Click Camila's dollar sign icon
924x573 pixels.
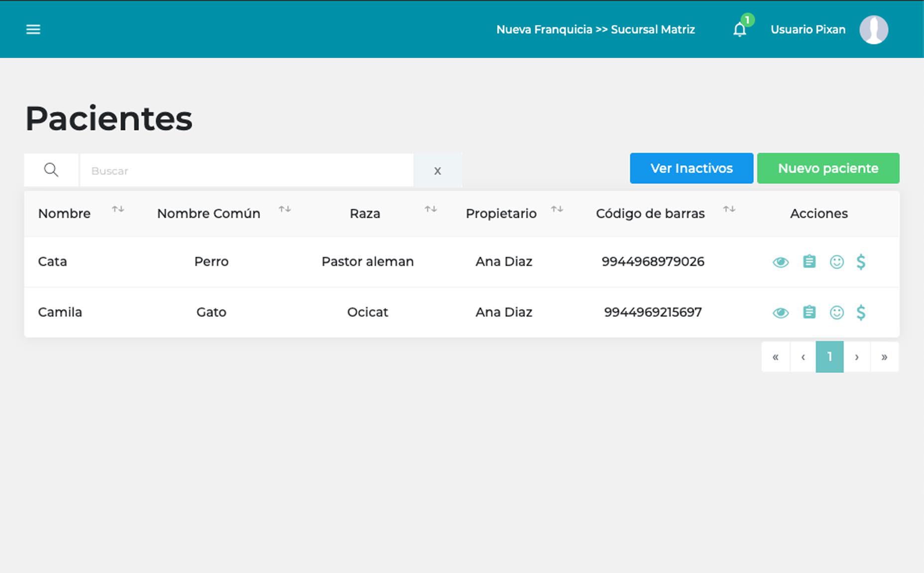tap(861, 312)
